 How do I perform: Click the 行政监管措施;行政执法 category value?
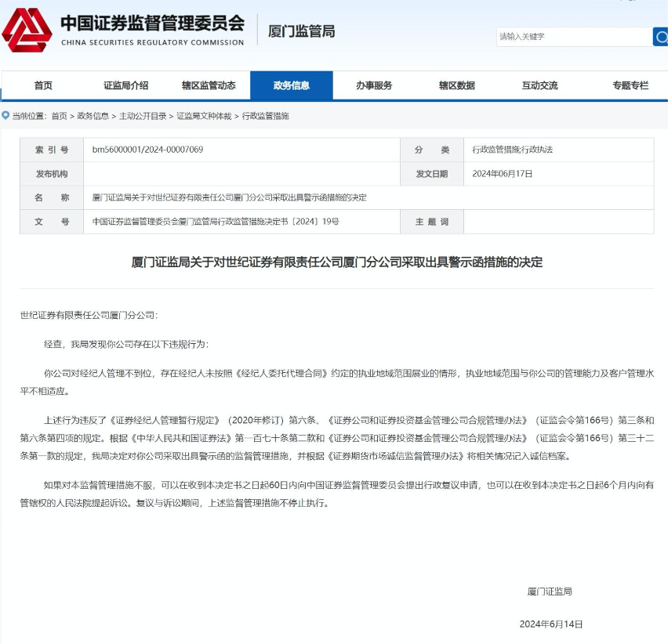click(x=513, y=150)
